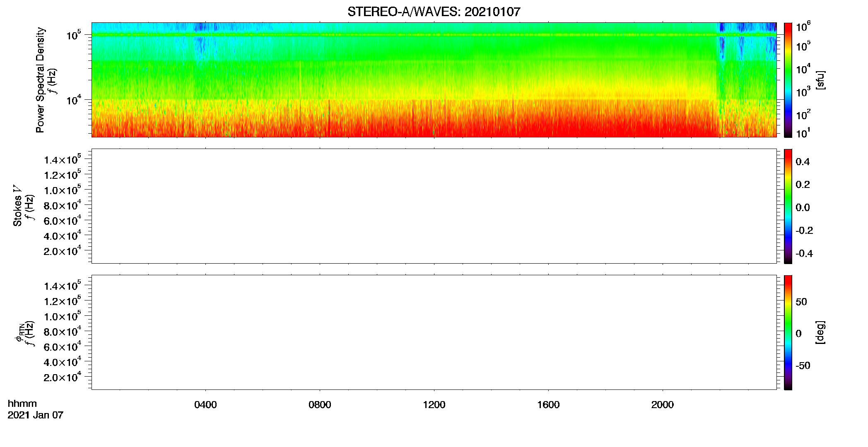Viewport: 868px width, 447px height.
Task: Click the "0.0" tick on the Stokes color bar
Action: (x=803, y=208)
